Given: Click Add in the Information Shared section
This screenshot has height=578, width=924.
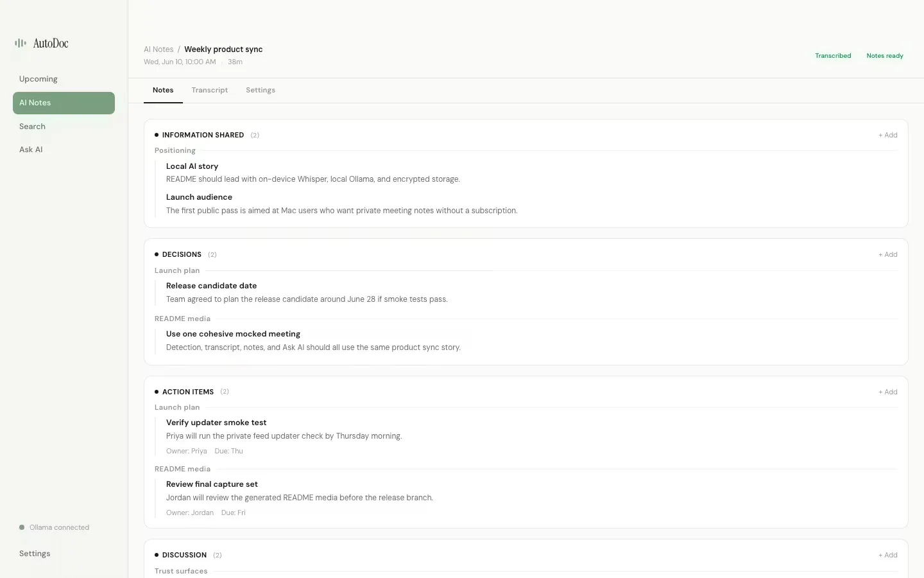Looking at the screenshot, I should pos(888,135).
